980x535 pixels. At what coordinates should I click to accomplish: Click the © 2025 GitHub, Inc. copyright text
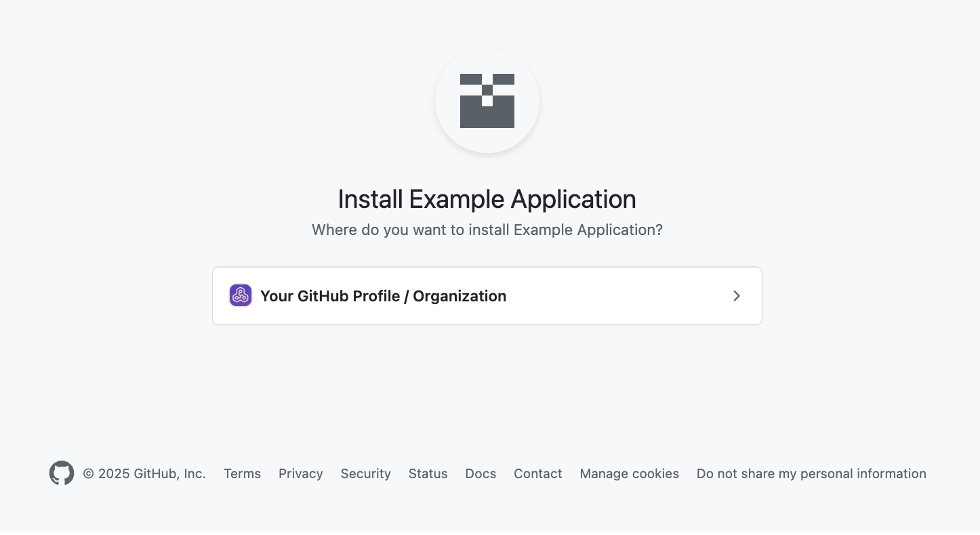tap(144, 473)
